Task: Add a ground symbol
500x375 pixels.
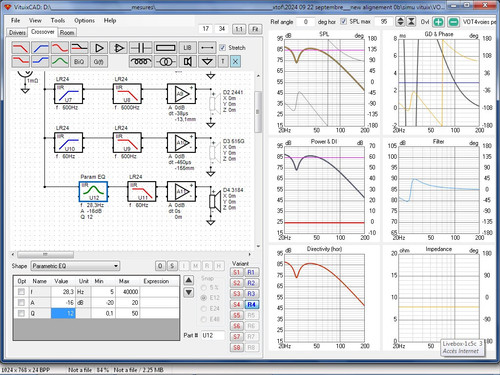Action: [207, 61]
